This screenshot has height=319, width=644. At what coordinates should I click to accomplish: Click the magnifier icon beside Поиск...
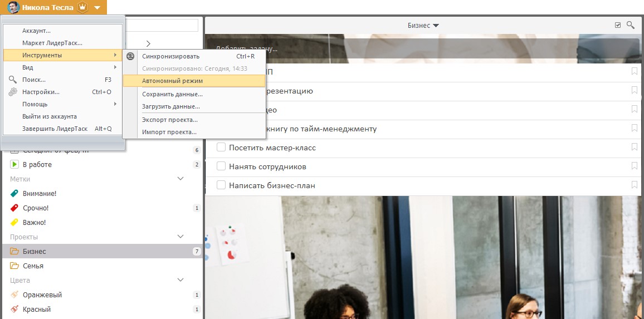pos(13,80)
